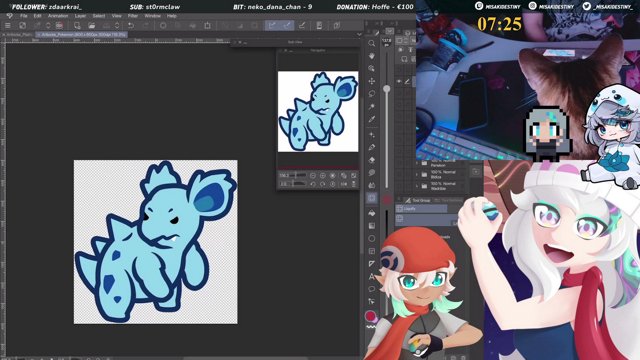Select the Auto select magic wand tool
The image size is (640, 360).
(x=371, y=107)
